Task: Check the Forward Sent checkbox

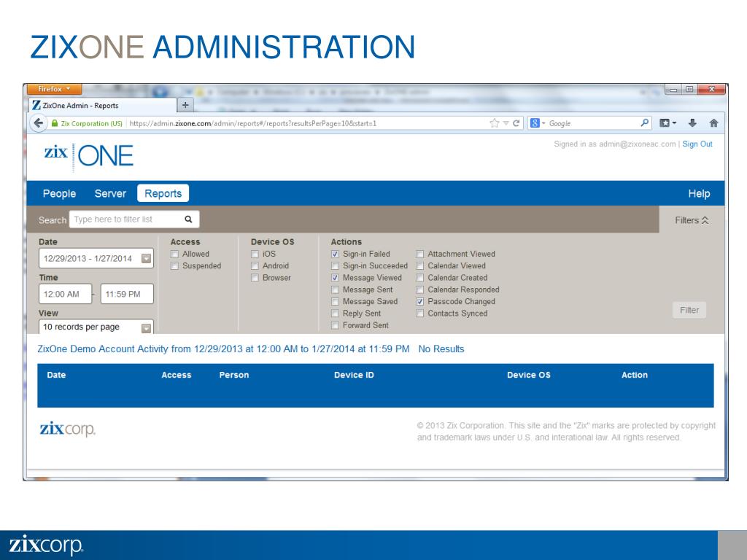Action: [x=336, y=326]
